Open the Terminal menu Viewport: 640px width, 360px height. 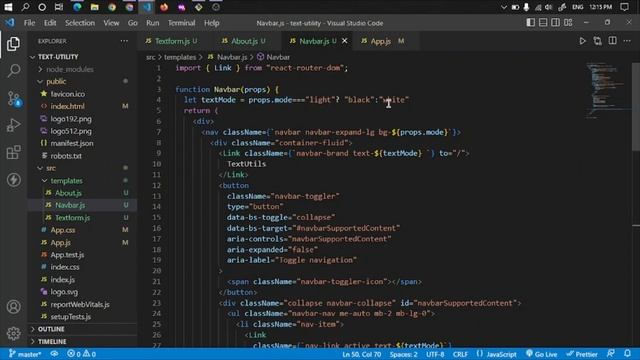(x=182, y=23)
